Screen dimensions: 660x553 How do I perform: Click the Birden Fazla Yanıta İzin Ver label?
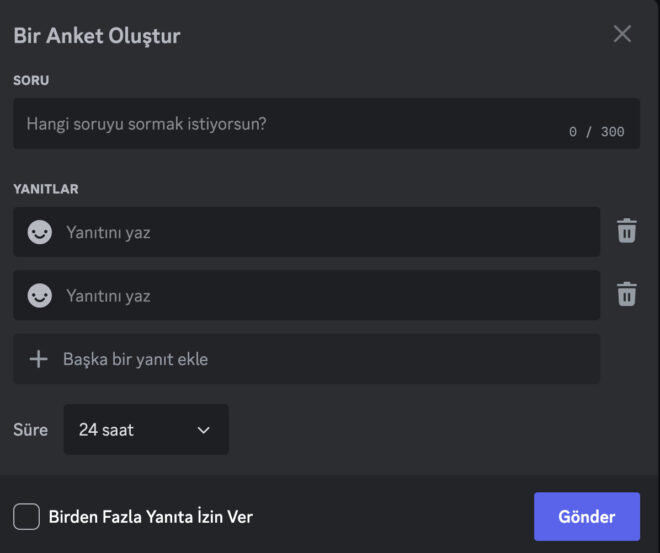pyautogui.click(x=150, y=517)
